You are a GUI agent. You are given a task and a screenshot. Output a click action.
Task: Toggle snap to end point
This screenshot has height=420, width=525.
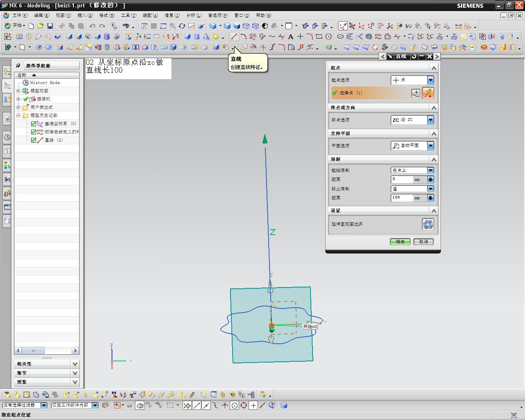[x=197, y=406]
